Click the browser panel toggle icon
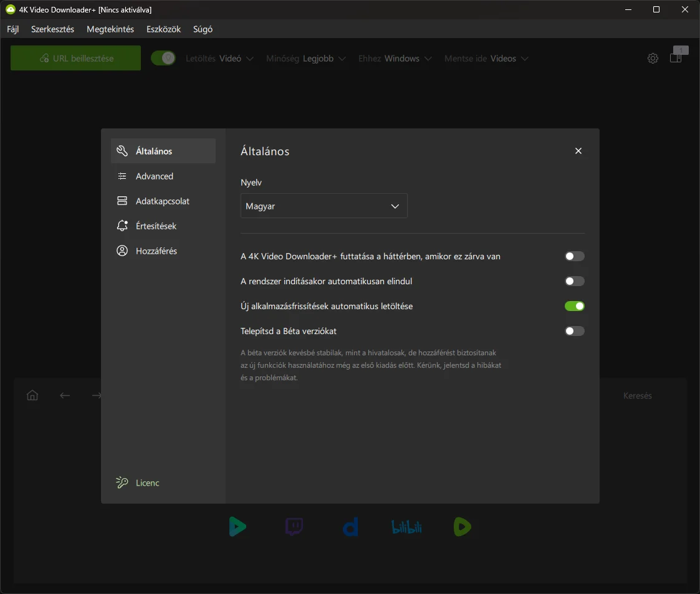This screenshot has height=594, width=700. click(x=676, y=58)
